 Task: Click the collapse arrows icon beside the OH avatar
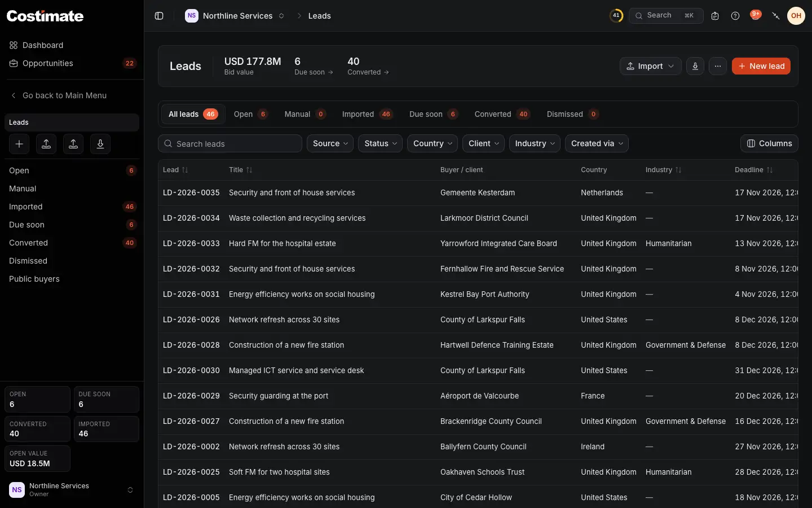coord(776,16)
